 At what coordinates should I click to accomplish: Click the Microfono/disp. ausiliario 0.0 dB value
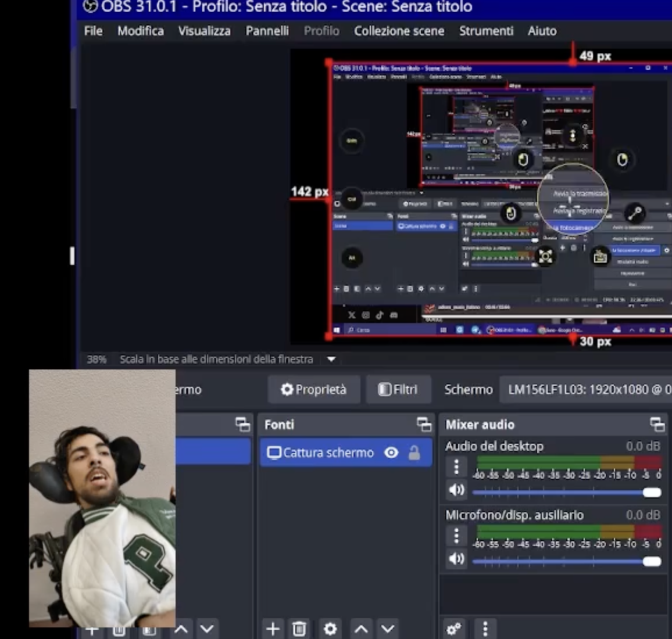643,515
